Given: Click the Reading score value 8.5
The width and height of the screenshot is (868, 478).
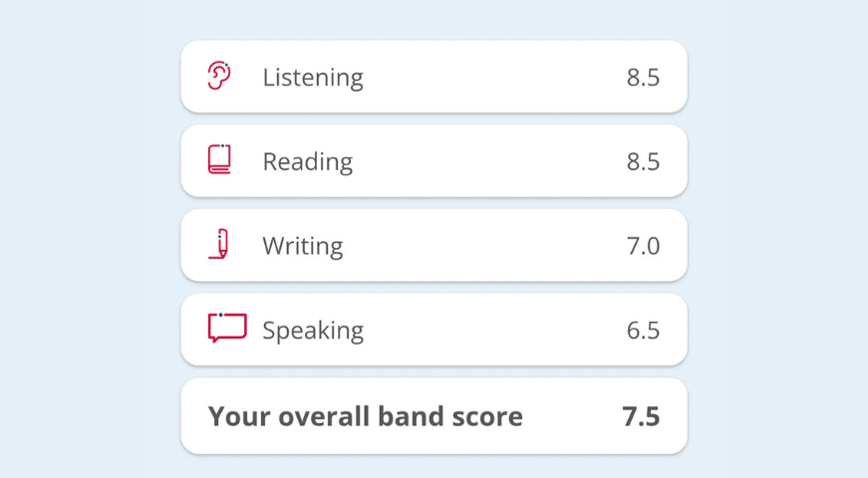Looking at the screenshot, I should point(643,161).
